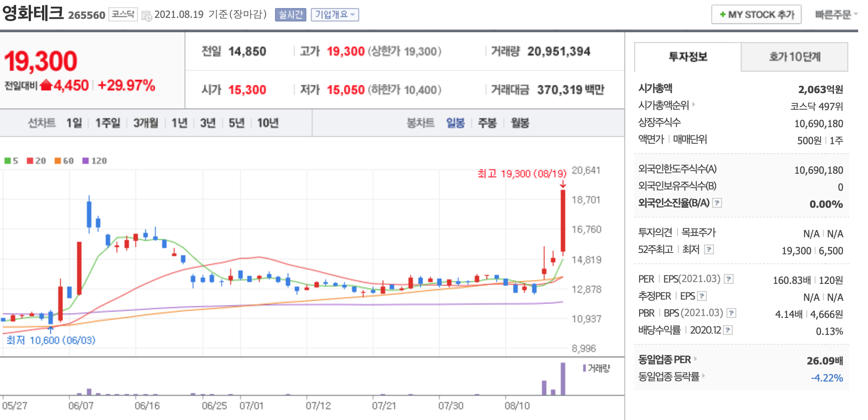This screenshot has height=420, width=868.
Task: Click the 거래량 value 20,951,394
Action: [559, 51]
